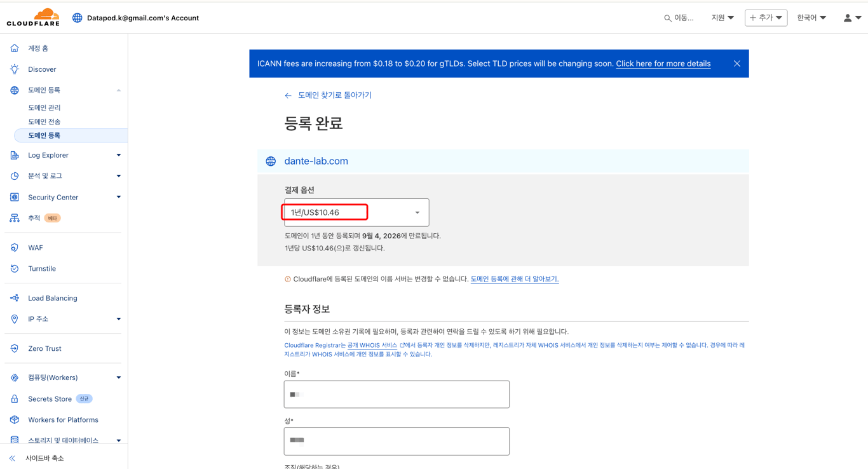Click the 1년당 US$10.46(으)로 갱신됩니다 text
The height and width of the screenshot is (469, 868).
tap(335, 248)
